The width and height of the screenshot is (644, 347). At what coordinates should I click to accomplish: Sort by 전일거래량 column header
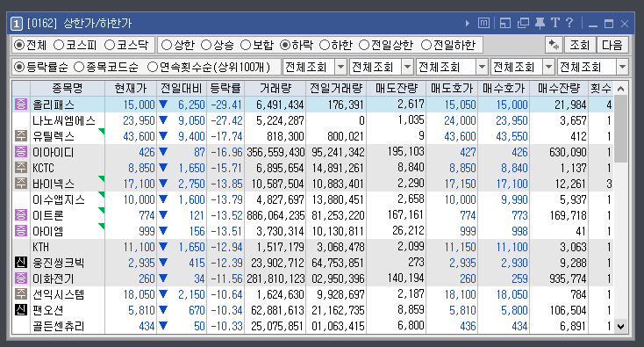[336, 88]
